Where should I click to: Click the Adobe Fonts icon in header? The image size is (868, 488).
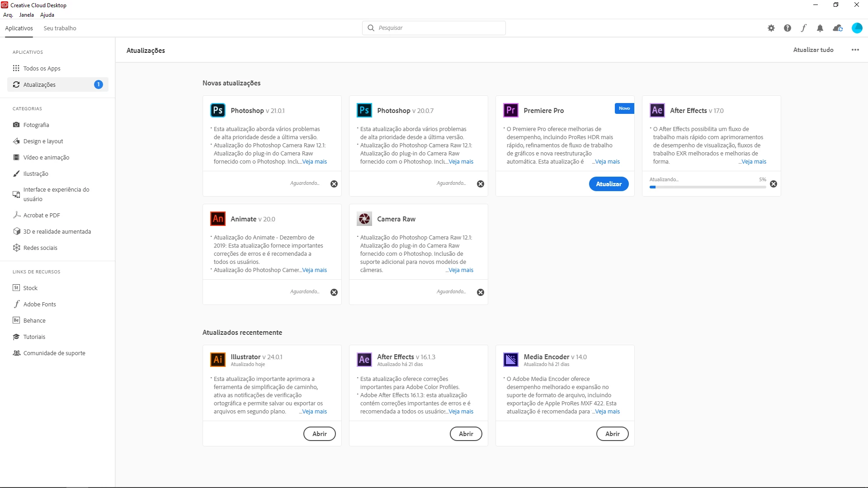pos(804,28)
